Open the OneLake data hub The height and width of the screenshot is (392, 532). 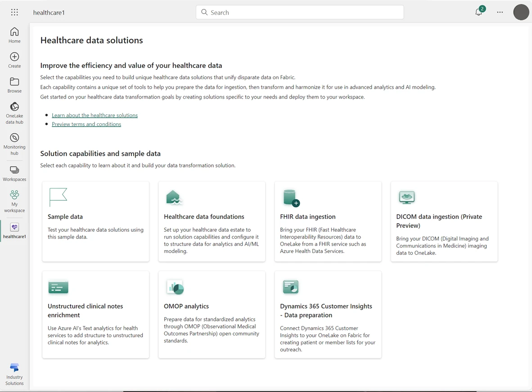tap(14, 110)
